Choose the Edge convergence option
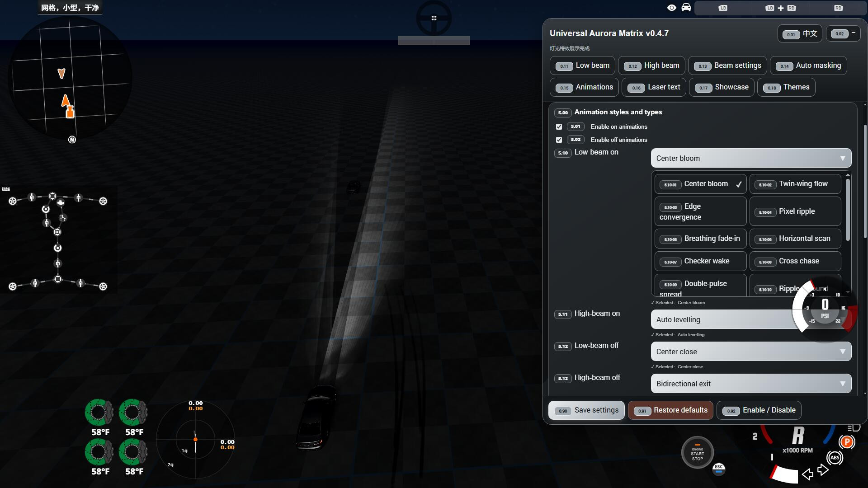 [x=700, y=211]
